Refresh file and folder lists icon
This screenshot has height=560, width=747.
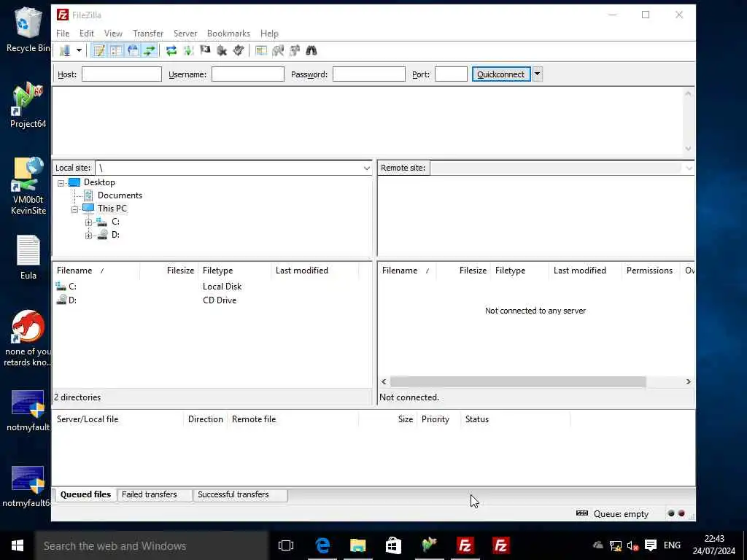(x=171, y=50)
